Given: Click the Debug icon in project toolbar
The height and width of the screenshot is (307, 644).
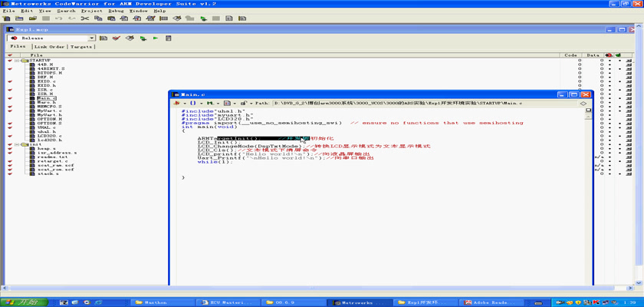Looking at the screenshot, I should coord(143,38).
